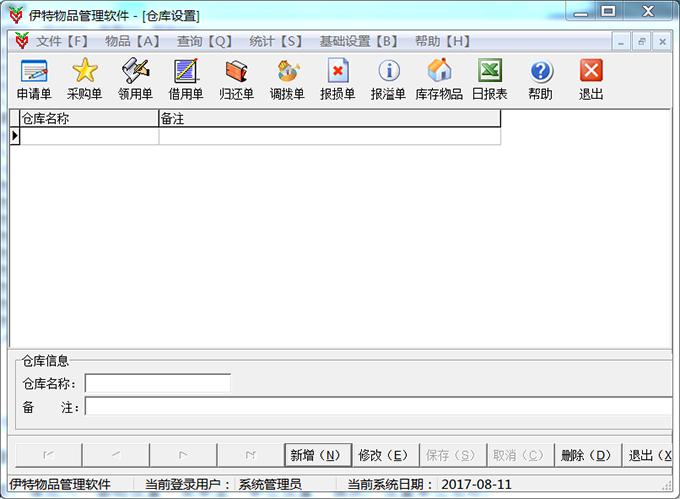Open the 基础设置【B】 menu
This screenshot has width=680, height=499.
click(x=359, y=41)
